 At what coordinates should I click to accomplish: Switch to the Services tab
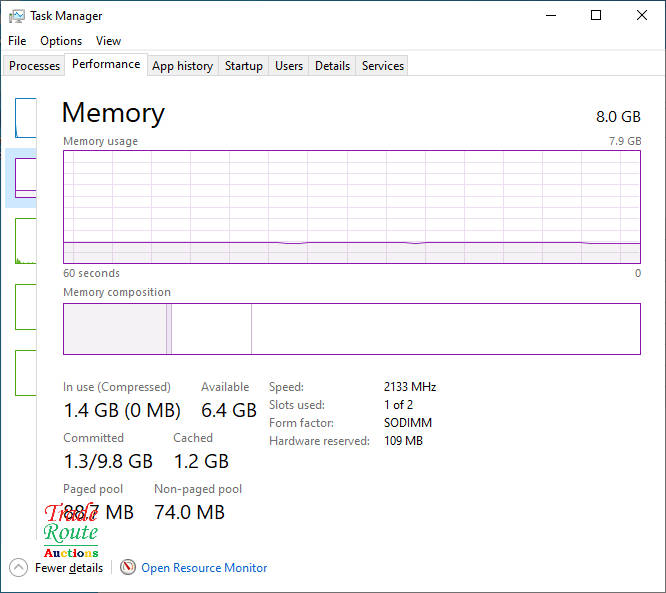click(x=383, y=66)
